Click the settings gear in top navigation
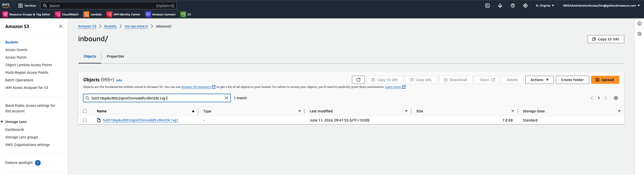 (x=525, y=6)
